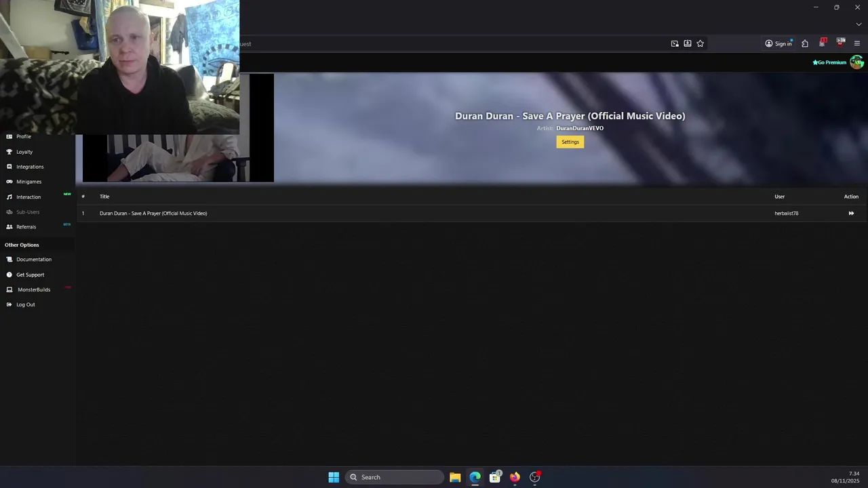Open the browser hamburger menu
The image size is (868, 488).
click(857, 43)
